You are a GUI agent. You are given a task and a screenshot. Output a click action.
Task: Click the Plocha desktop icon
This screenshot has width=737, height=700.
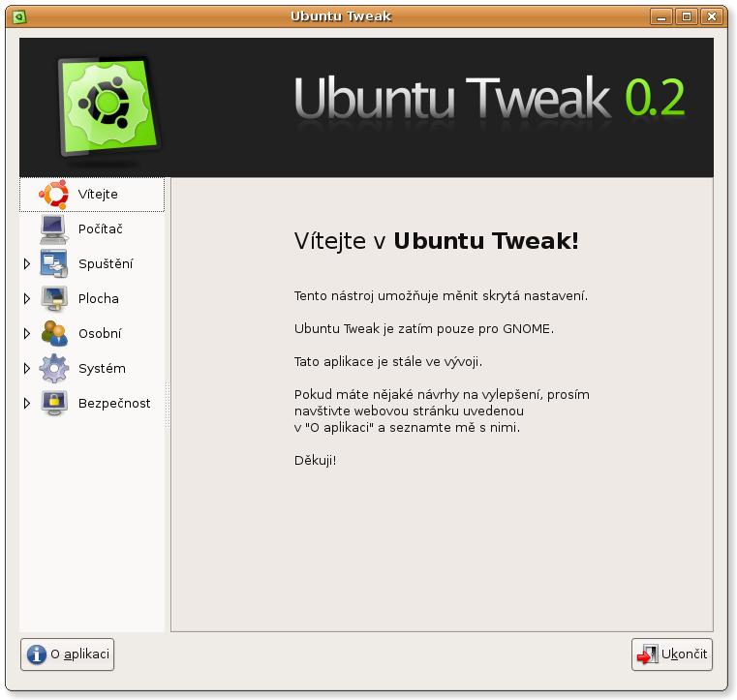click(x=54, y=299)
